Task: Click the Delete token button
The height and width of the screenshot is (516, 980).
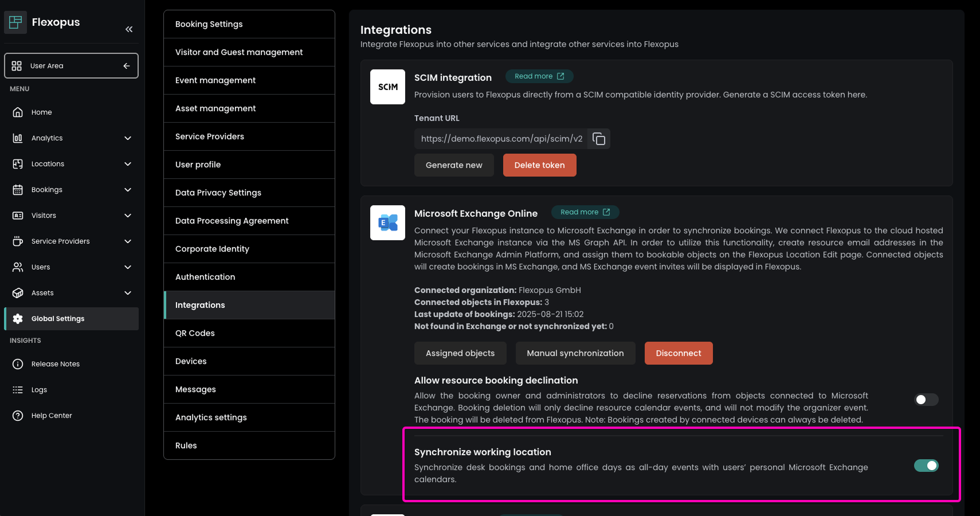Action: pos(539,165)
